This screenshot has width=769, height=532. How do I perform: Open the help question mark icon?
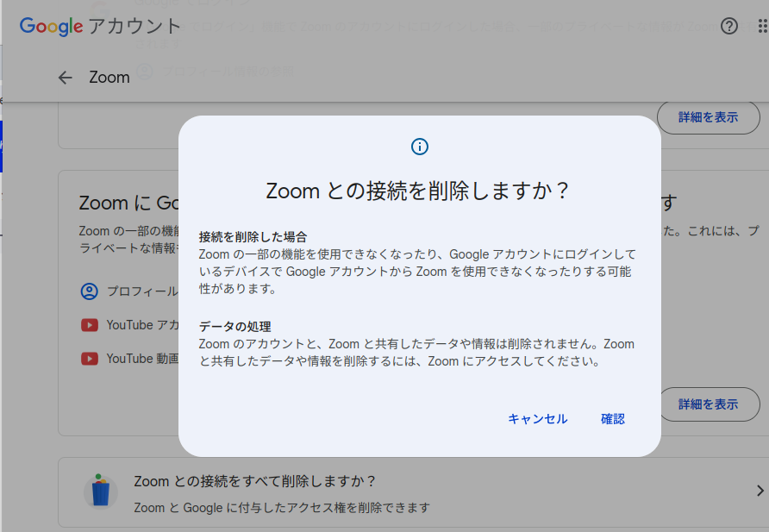[x=729, y=26]
